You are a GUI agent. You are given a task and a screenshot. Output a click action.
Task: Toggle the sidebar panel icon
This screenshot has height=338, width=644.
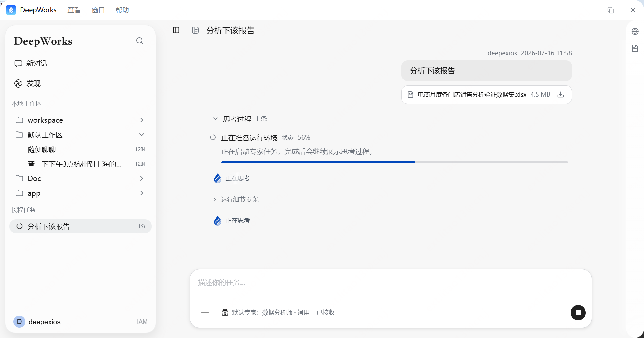pos(176,30)
